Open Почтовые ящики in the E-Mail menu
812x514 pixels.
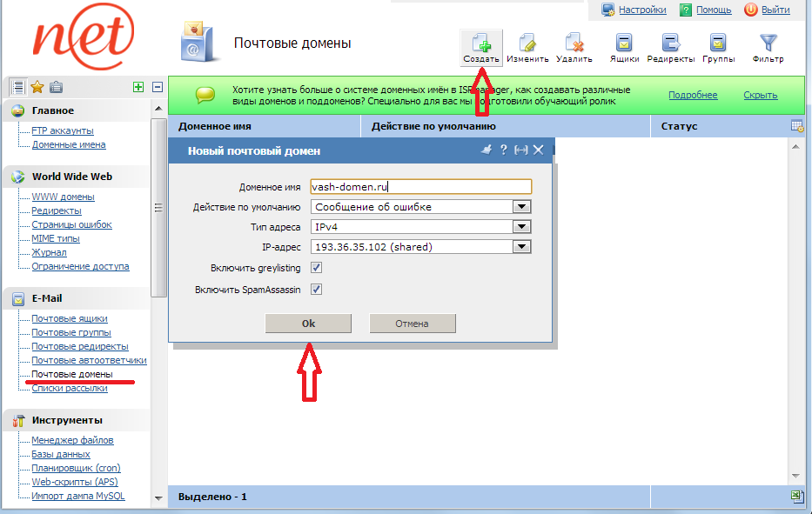pos(70,319)
